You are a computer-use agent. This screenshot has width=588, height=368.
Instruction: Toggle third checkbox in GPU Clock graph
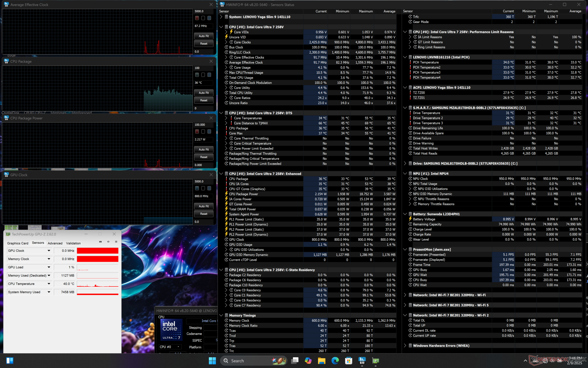209,188
